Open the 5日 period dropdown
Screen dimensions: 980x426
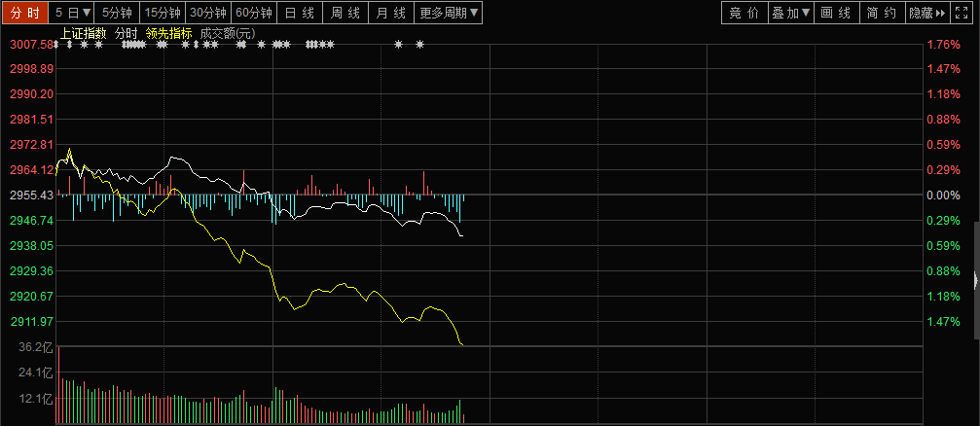point(73,13)
